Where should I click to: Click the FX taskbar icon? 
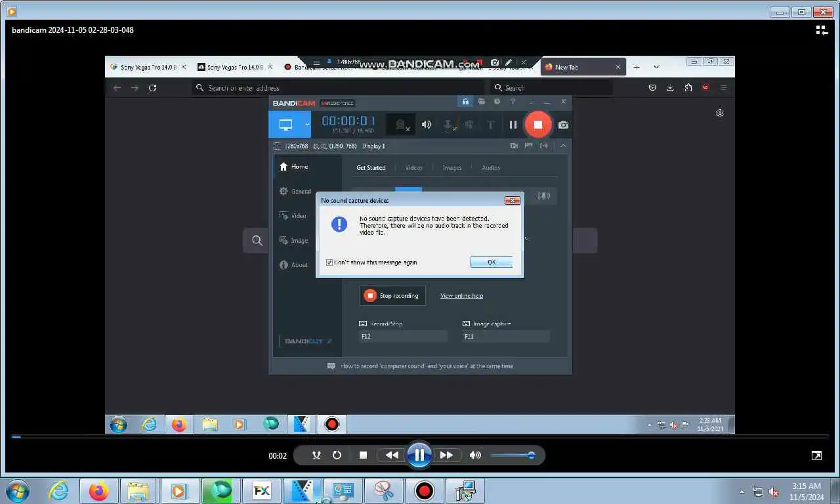click(x=262, y=491)
